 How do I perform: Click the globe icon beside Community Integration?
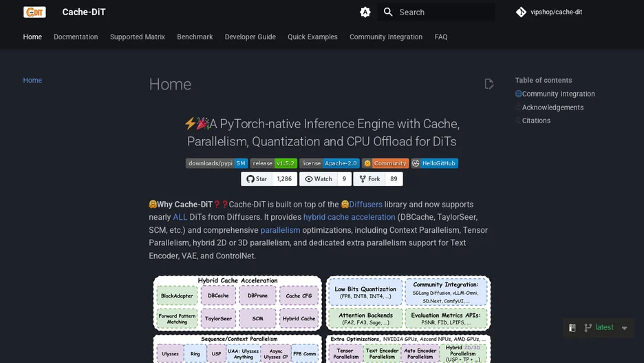(x=518, y=94)
